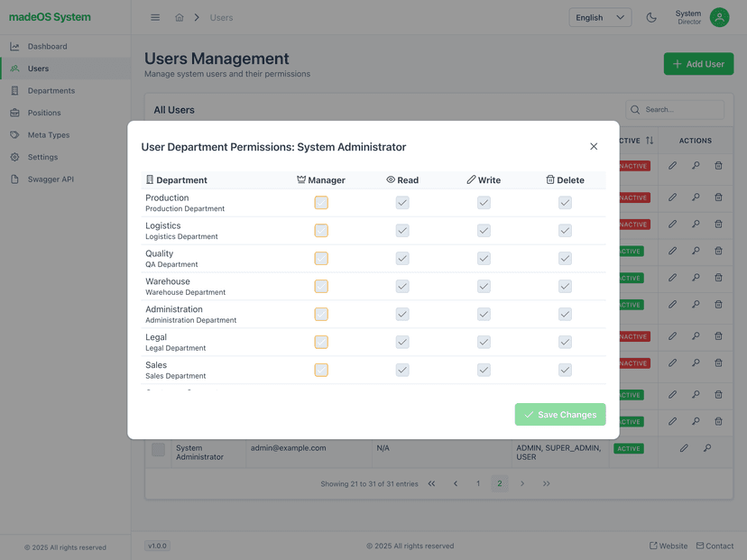This screenshot has width=747, height=560.
Task: Toggle Delete checkbox for Warehouse department
Action: pyautogui.click(x=565, y=286)
